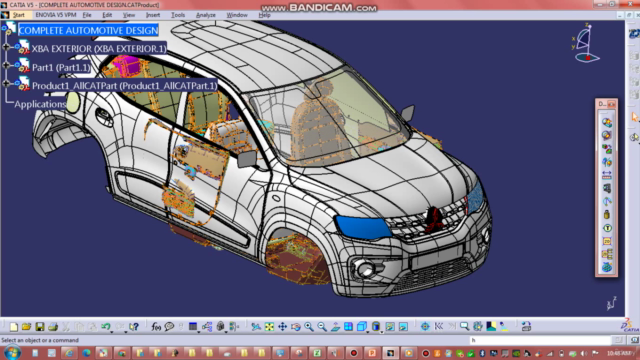Click the comment speech bubble icon
The image size is (640, 360).
click(x=169, y=327)
